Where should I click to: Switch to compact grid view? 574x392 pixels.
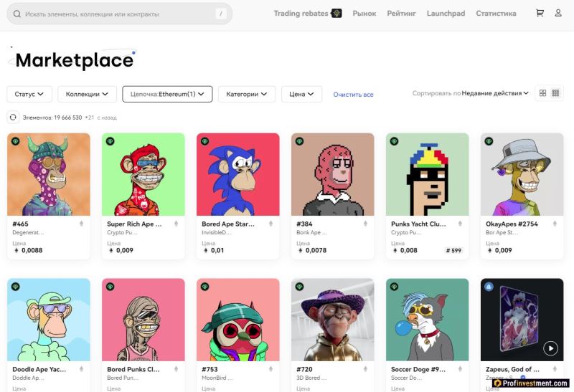(x=555, y=93)
